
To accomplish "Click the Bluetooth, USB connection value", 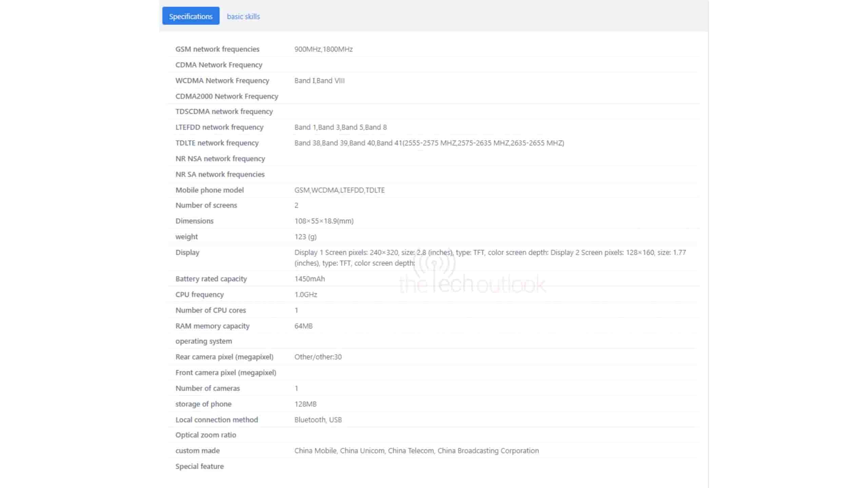I will [x=318, y=420].
